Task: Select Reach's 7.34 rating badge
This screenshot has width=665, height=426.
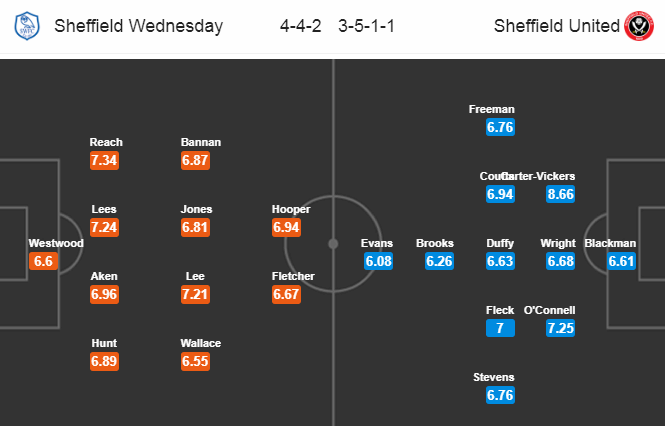Action: pos(104,160)
